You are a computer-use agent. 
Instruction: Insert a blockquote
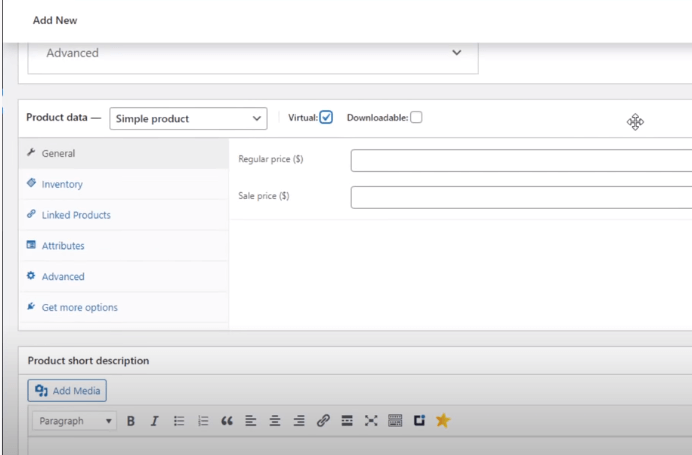click(x=227, y=421)
